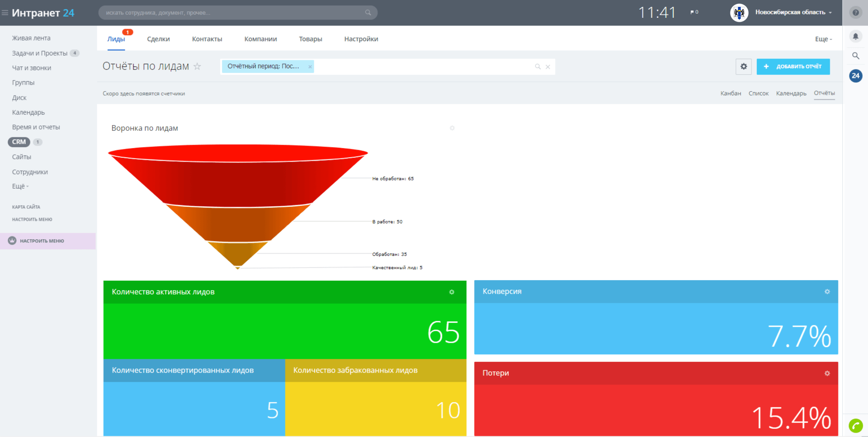The image size is (868, 437).
Task: Clear the filter search field
Action: pos(548,67)
